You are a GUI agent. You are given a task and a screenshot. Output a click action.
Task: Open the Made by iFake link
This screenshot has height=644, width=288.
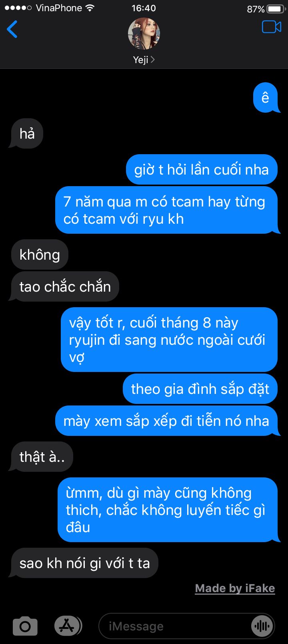235,588
